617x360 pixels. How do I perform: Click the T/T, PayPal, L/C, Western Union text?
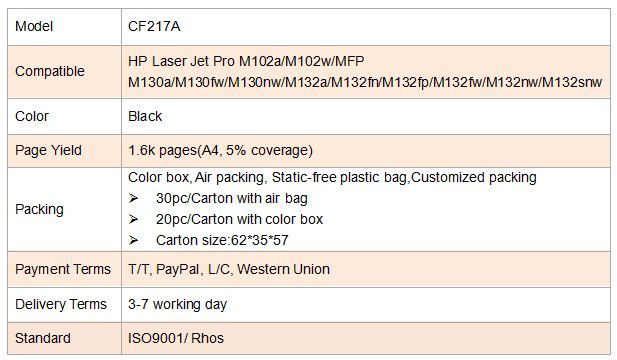(x=229, y=269)
